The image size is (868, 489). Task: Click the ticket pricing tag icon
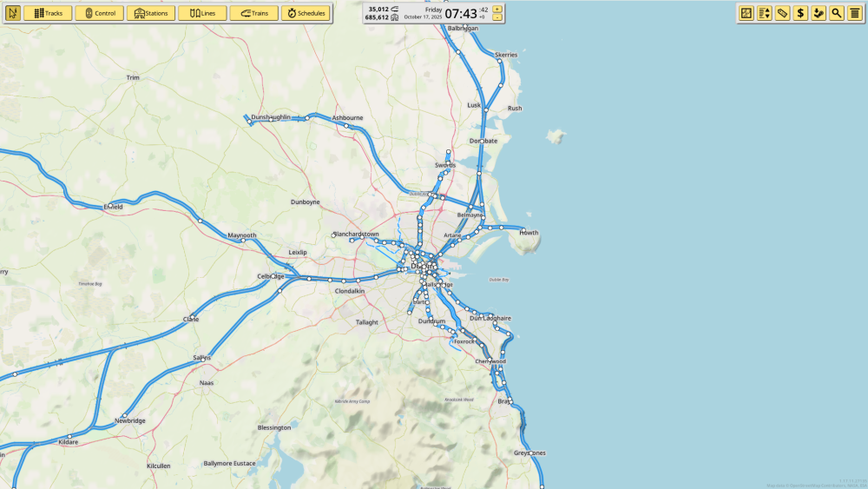click(x=782, y=13)
